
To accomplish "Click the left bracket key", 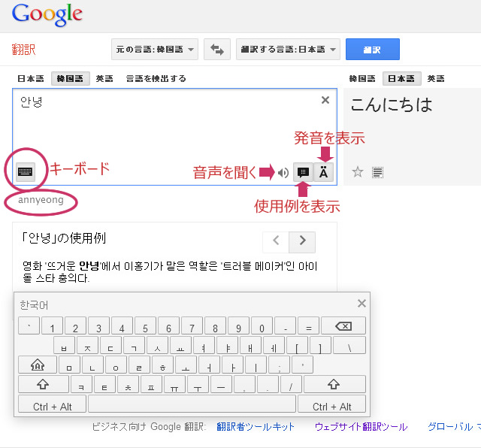I will click(298, 345).
